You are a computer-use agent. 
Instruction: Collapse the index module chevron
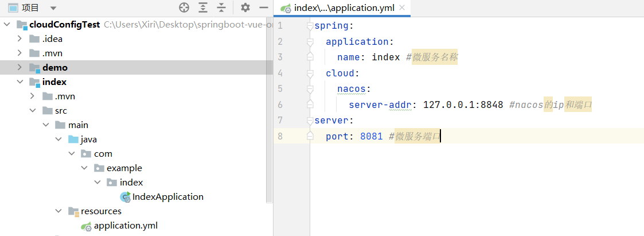[19, 82]
